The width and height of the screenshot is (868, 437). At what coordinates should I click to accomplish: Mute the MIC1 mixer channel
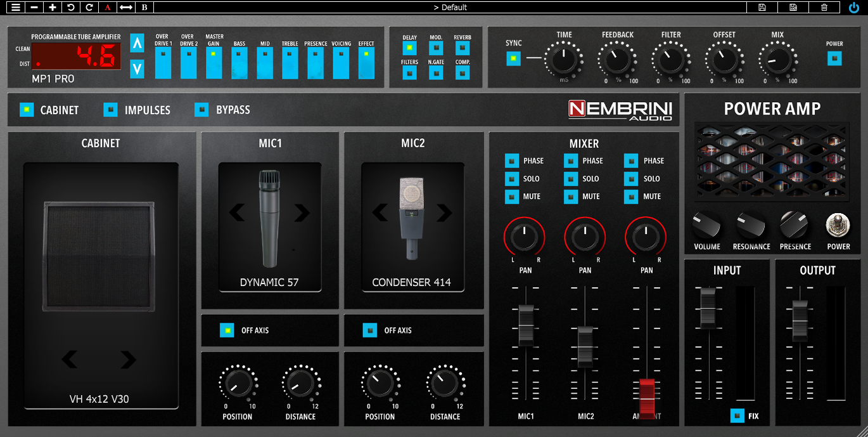pyautogui.click(x=511, y=197)
